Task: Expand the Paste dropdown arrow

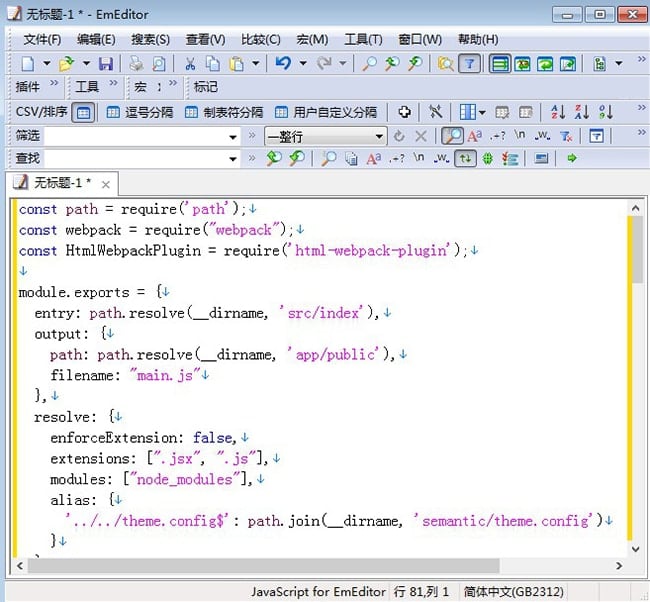Action: [256, 64]
